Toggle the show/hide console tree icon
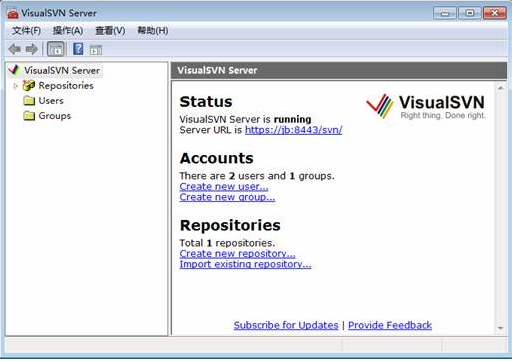 [56, 49]
